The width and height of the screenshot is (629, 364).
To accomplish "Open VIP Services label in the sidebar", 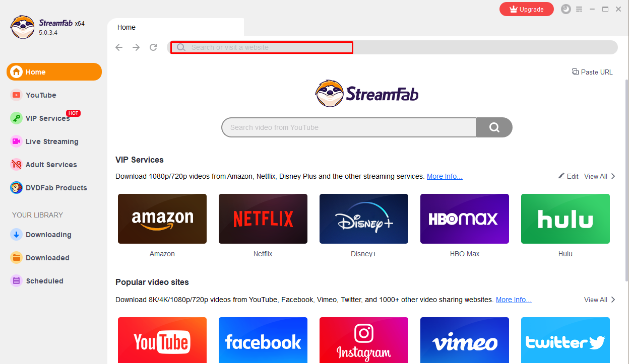I will tap(48, 118).
